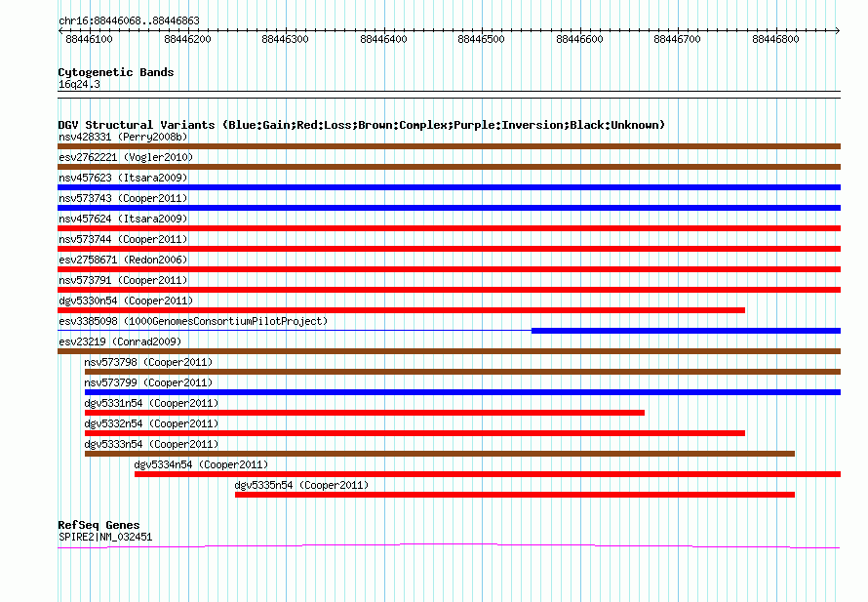Image resolution: width=868 pixels, height=602 pixels.
Task: Open dgv5330n54 (Cooper2011) label
Action: coord(126,301)
